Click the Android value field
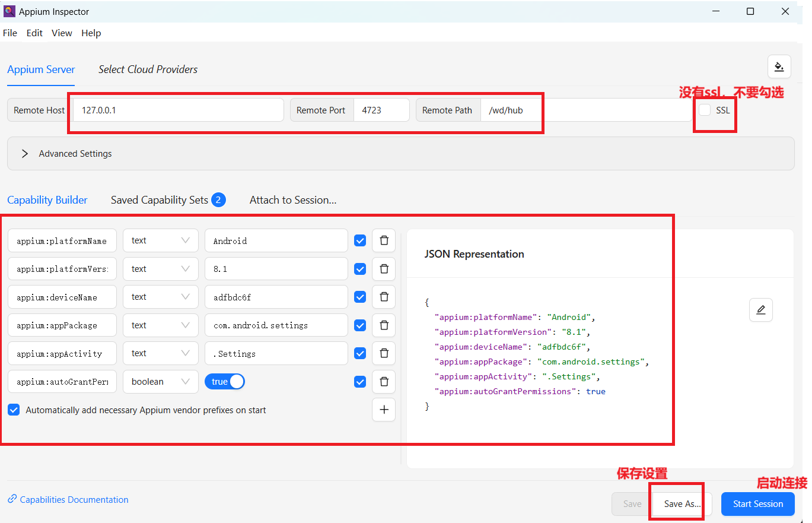812x523 pixels. coord(276,240)
